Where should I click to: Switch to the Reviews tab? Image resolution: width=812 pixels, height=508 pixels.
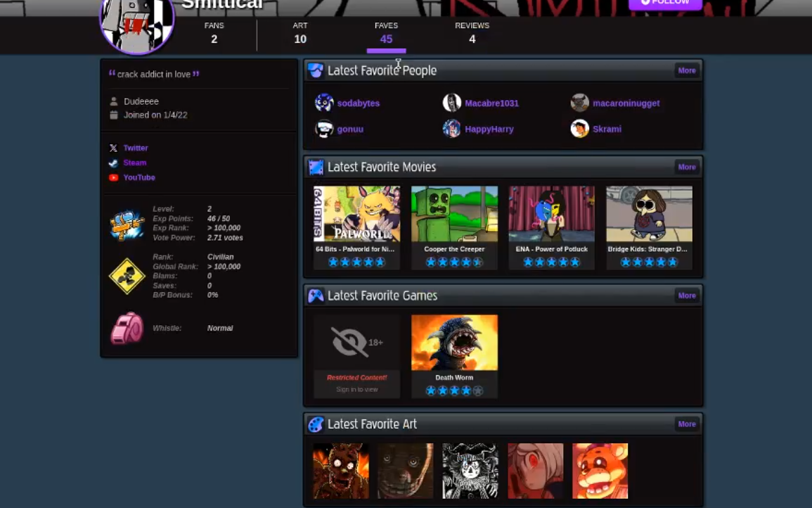tap(472, 33)
